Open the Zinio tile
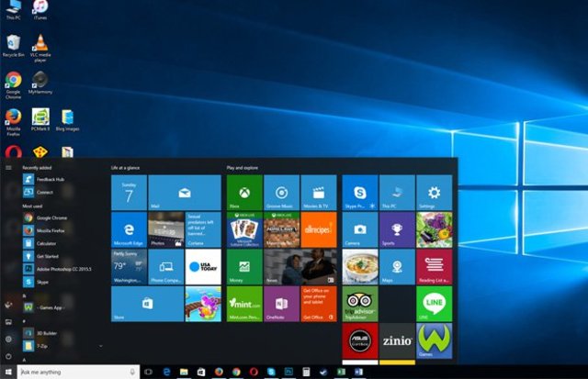588x379 pixels. [397, 340]
